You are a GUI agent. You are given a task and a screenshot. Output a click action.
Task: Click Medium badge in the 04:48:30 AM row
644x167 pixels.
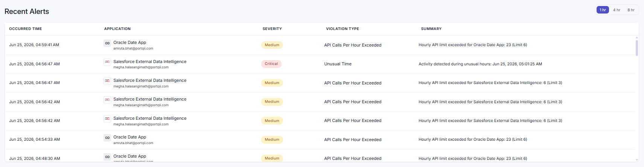tap(272, 158)
